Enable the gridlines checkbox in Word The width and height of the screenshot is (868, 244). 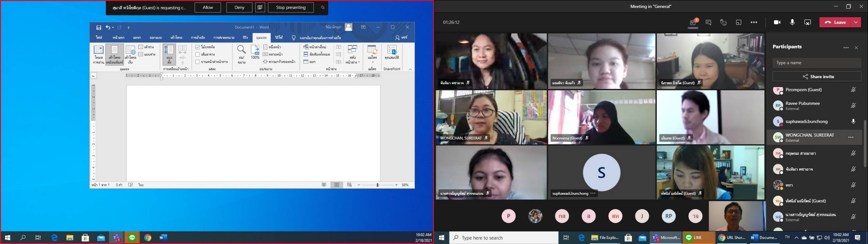198,54
